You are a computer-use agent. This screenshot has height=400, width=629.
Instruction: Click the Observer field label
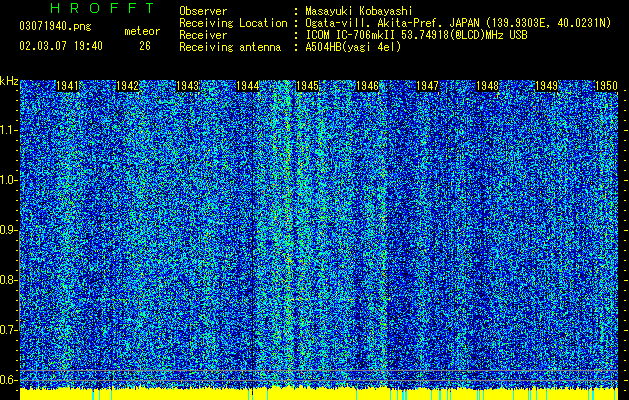pyautogui.click(x=203, y=11)
